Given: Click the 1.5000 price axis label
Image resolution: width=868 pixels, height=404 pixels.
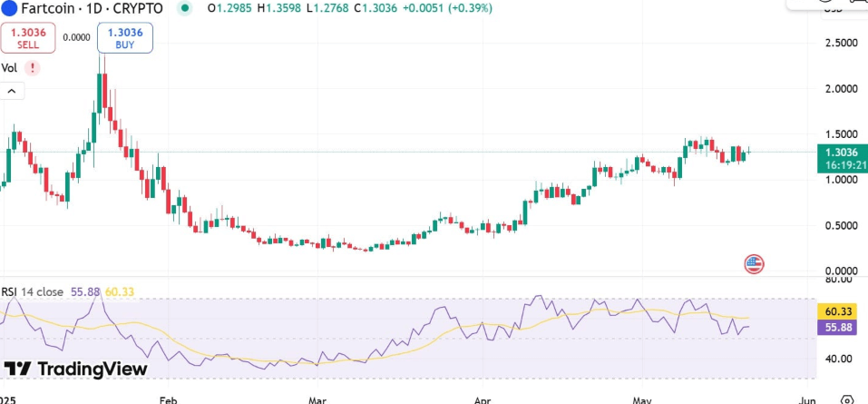Looking at the screenshot, I should pyautogui.click(x=844, y=134).
